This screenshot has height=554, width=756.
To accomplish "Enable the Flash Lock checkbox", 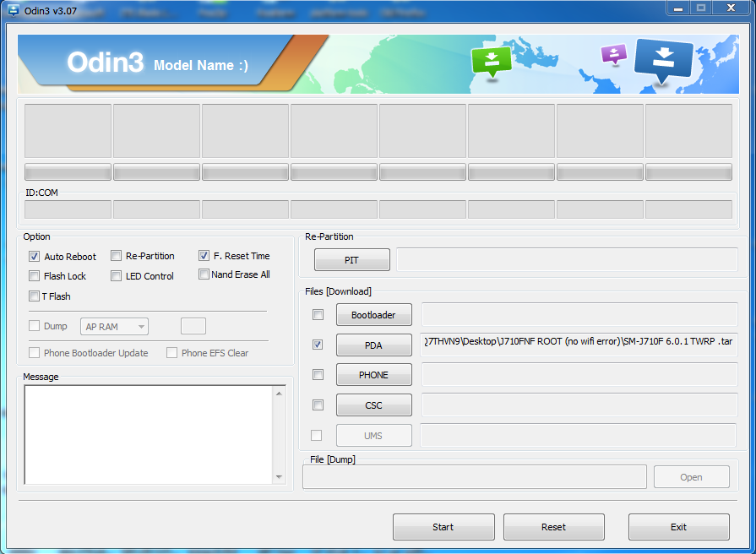I will [x=34, y=276].
